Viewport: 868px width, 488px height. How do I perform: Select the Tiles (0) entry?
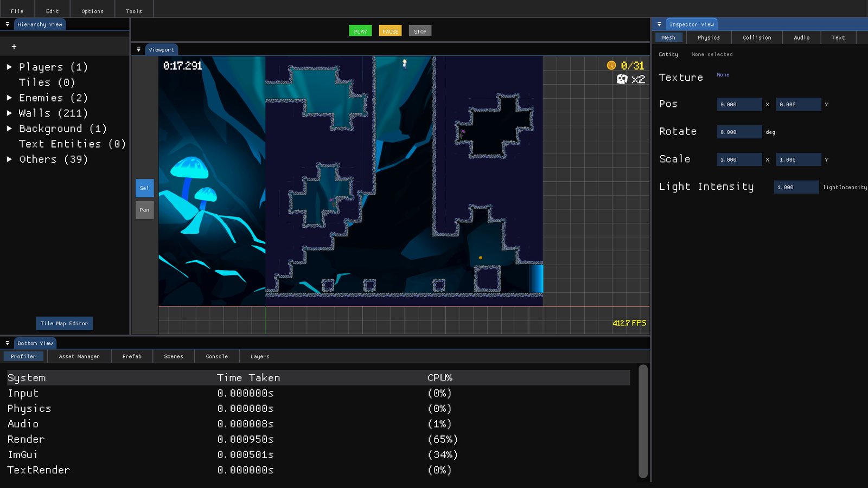point(47,82)
